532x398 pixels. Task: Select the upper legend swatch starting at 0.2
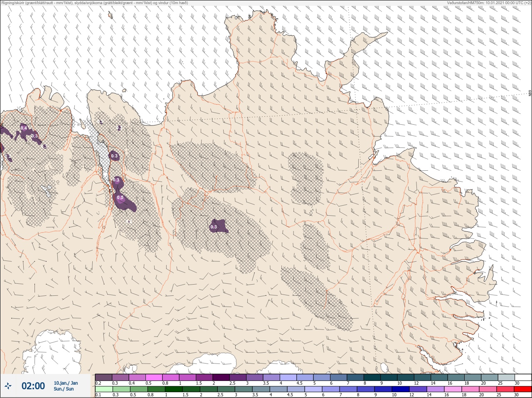103,377
